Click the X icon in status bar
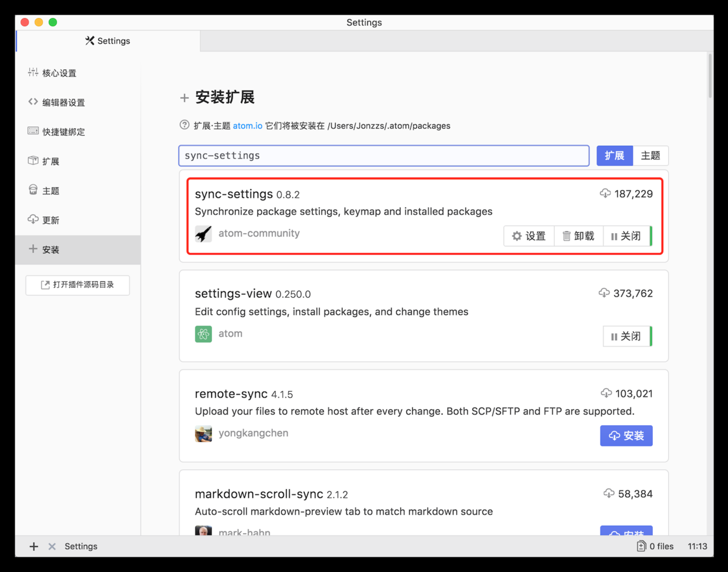Screen dimensions: 728x572 52,547
